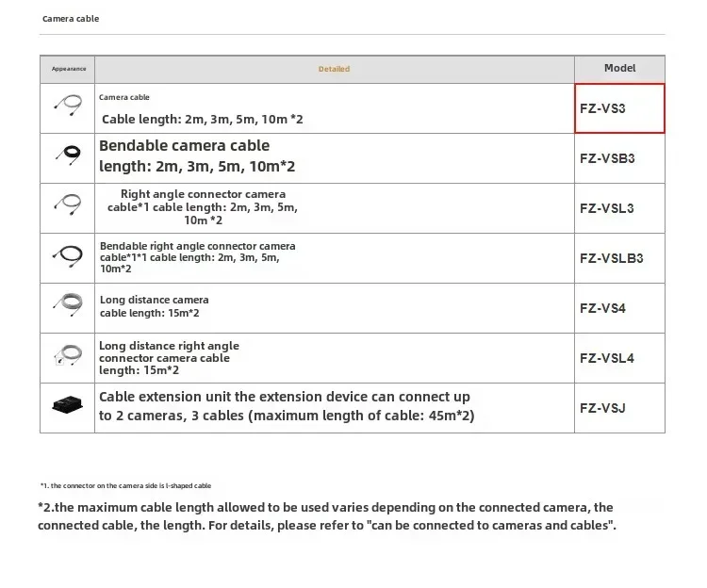The height and width of the screenshot is (588, 707).
Task: Select the FZ-VSL4 model cell
Action: pos(619,358)
